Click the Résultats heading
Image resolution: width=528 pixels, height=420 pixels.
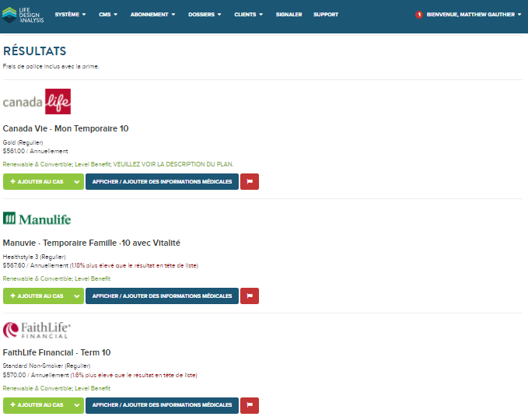pos(35,51)
